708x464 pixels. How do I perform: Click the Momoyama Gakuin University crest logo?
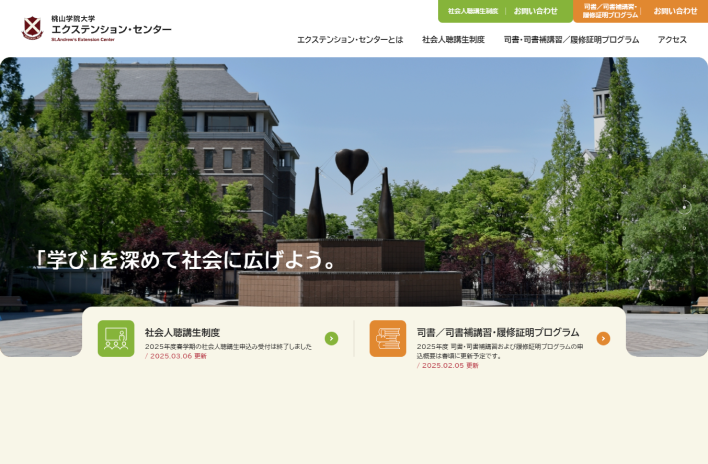click(x=32, y=27)
